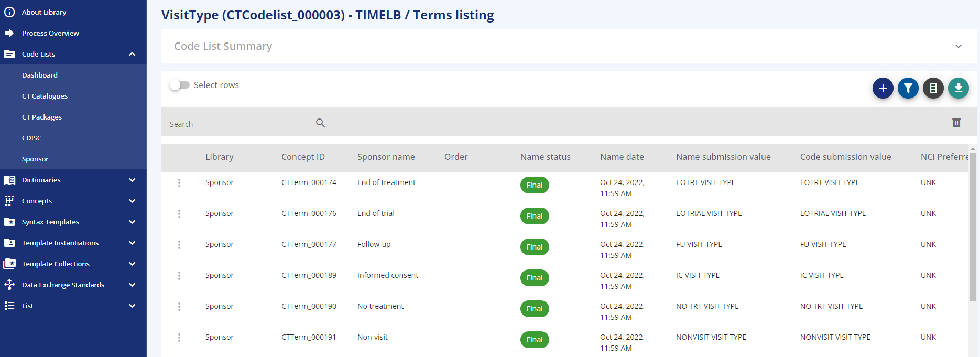Download the terms listing export
980x357 pixels.
tap(959, 88)
